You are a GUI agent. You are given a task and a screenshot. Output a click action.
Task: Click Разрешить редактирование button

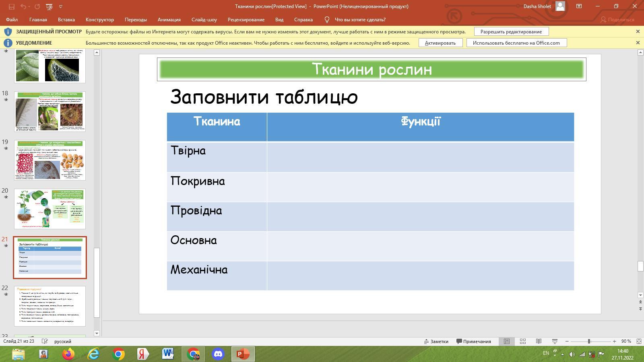(511, 31)
